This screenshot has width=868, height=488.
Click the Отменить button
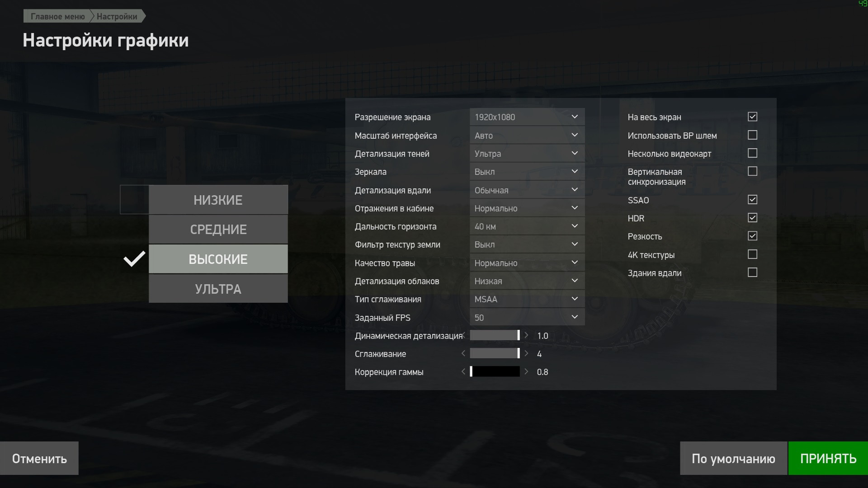pyautogui.click(x=39, y=458)
